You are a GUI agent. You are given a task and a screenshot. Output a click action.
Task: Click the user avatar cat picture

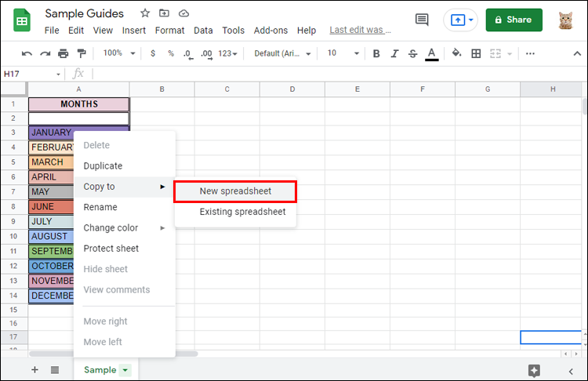[565, 20]
